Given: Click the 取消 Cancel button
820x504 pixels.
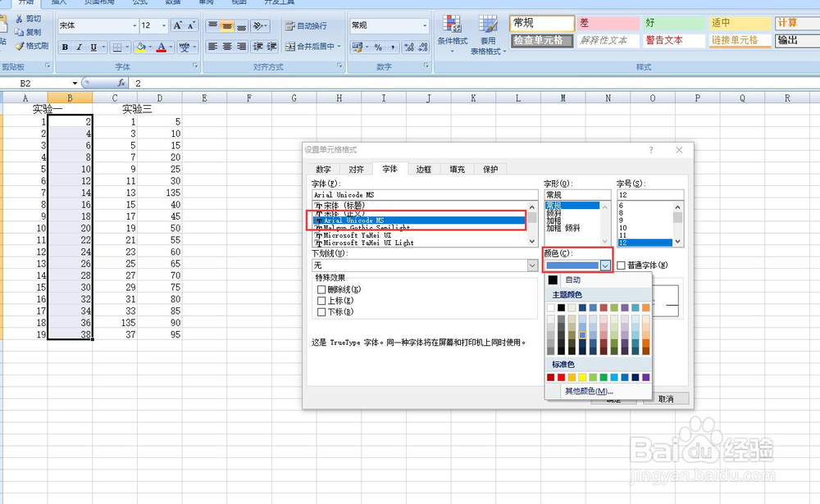Looking at the screenshot, I should pos(666,399).
